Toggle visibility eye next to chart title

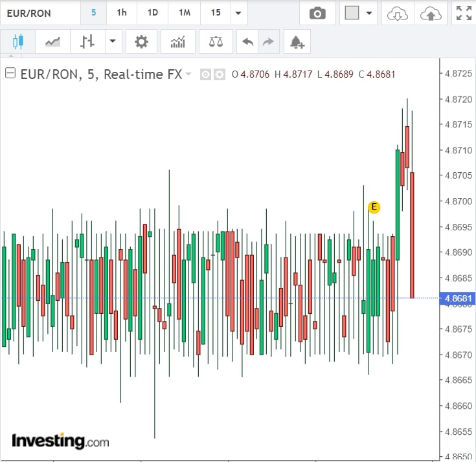205,74
